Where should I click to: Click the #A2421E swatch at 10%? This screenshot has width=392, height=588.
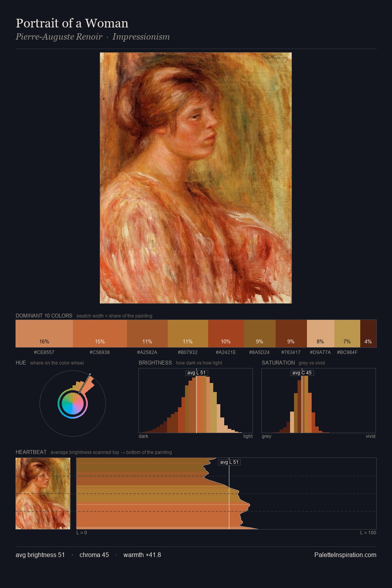coord(226,334)
